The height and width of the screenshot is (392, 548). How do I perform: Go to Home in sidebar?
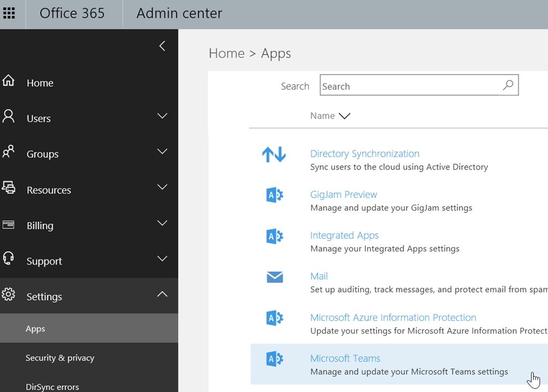[x=40, y=83]
